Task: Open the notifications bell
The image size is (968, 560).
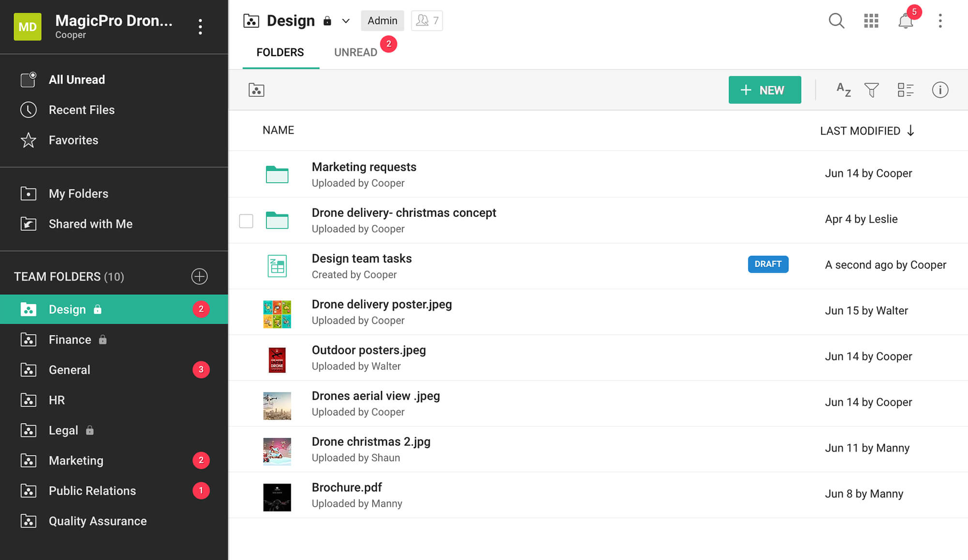Action: point(906,21)
